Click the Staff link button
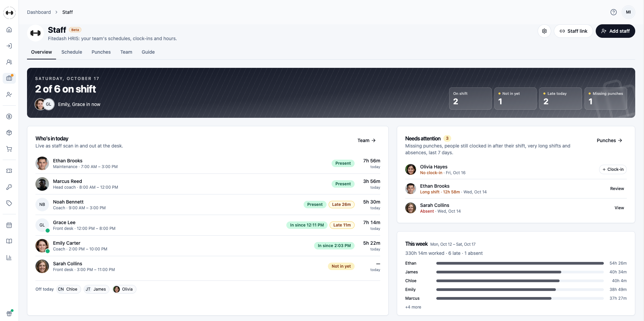The image size is (644, 321). click(x=573, y=31)
